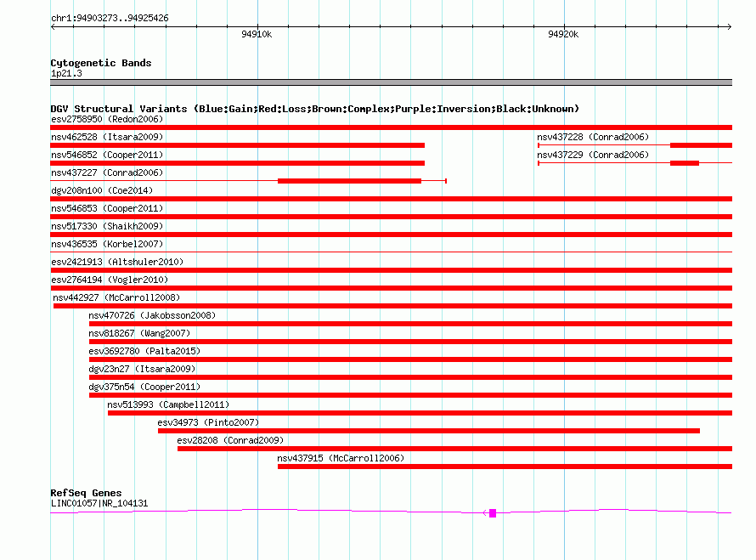The height and width of the screenshot is (560, 756).
Task: Click the nsv436535 thin red line
Action: 391,252
